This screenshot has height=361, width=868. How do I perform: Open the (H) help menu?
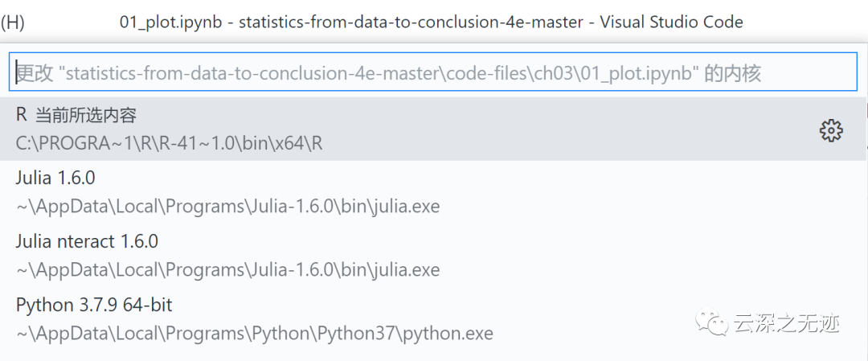(13, 22)
